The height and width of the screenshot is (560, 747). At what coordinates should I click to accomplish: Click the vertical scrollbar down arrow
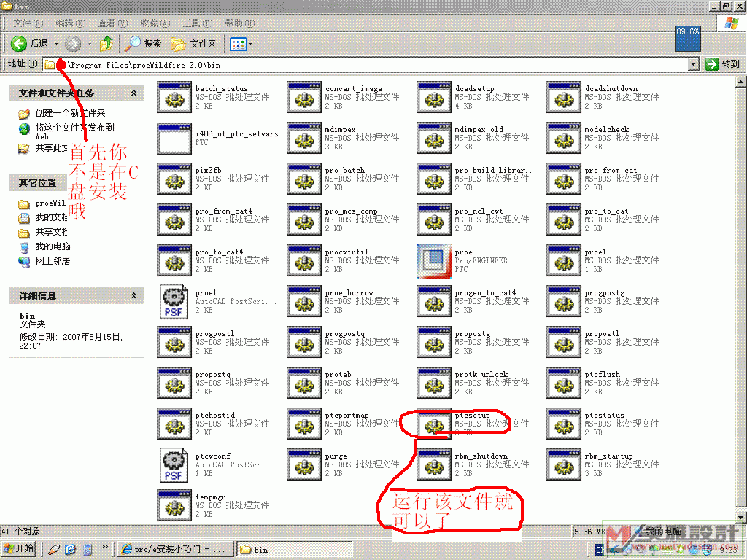click(x=741, y=518)
